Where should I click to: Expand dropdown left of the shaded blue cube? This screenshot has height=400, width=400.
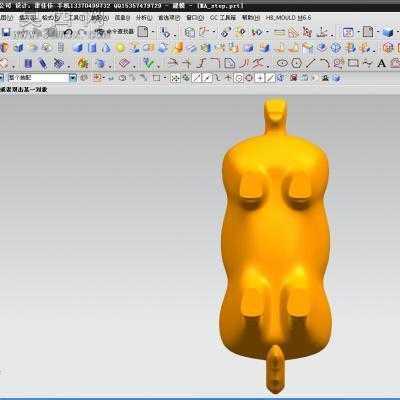[378, 32]
